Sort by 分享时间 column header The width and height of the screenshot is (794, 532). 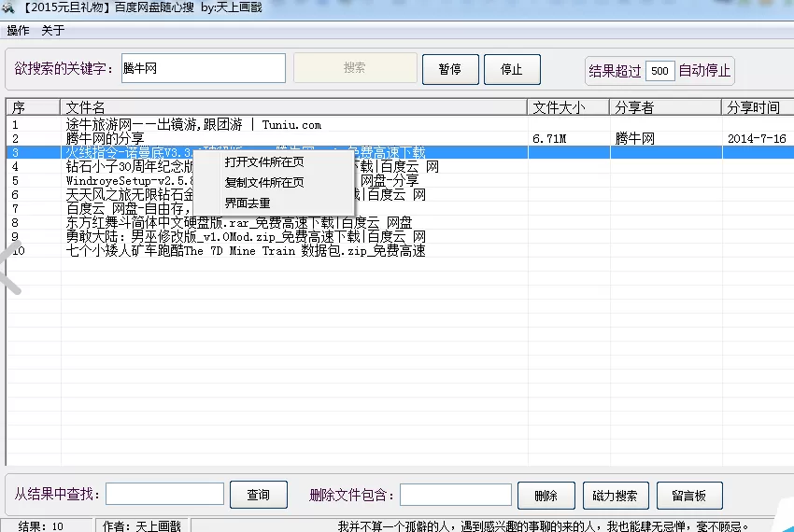pos(758,107)
